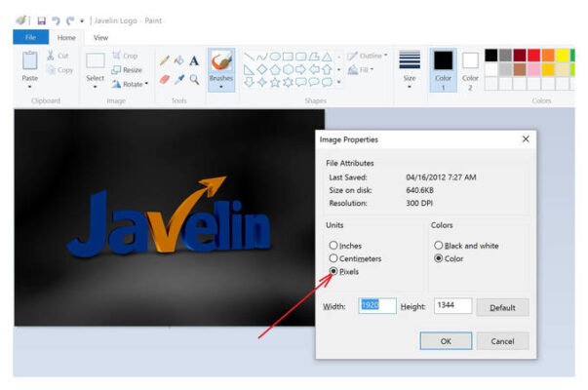Viewport: 588px width, 390px height.
Task: Select the Fill with color bucket tool
Action: [x=179, y=60]
